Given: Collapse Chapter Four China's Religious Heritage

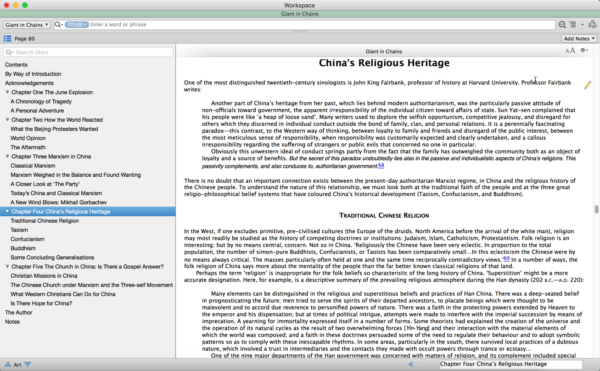Looking at the screenshot, I should click(7, 212).
